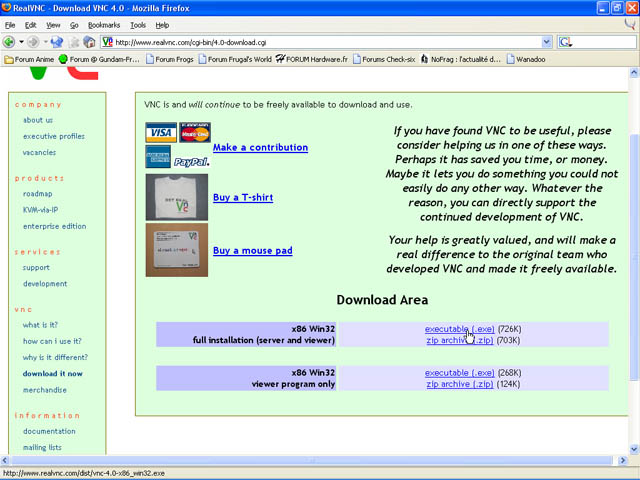Image resolution: width=640 pixels, height=480 pixels.
Task: Click the VISA card logo
Action: coord(161,132)
